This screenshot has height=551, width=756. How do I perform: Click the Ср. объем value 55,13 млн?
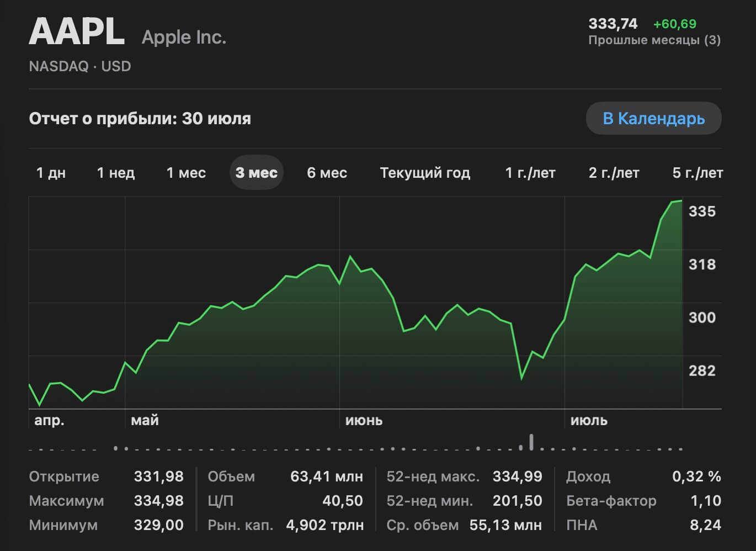tap(505, 524)
